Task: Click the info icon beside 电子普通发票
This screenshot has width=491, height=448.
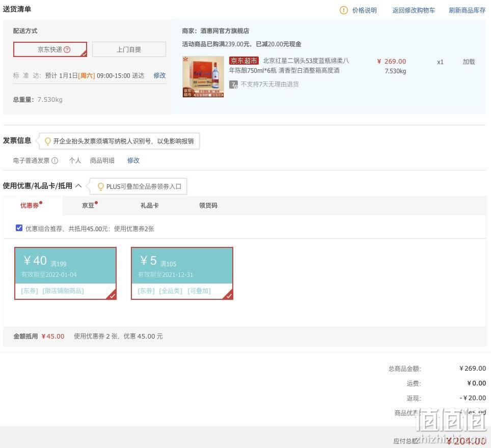Action: coord(55,160)
